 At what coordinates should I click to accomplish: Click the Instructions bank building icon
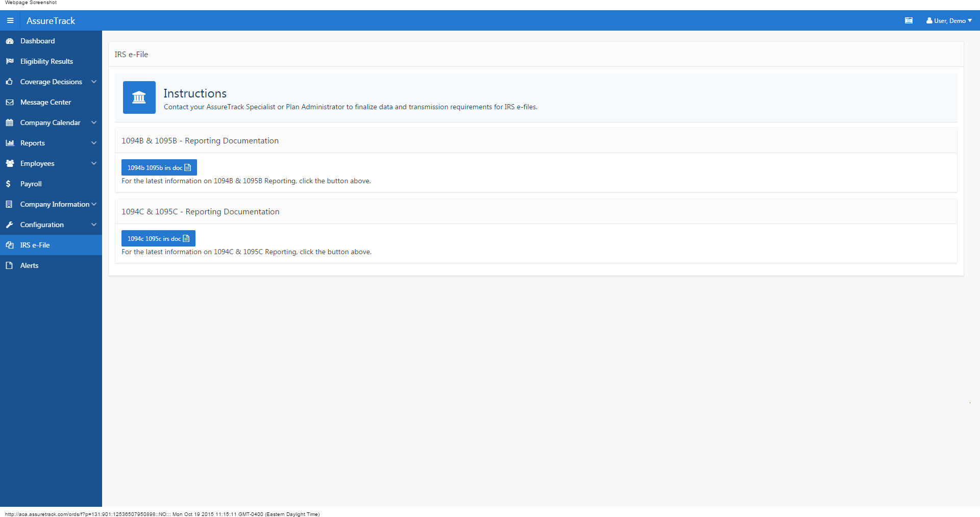[x=139, y=97]
